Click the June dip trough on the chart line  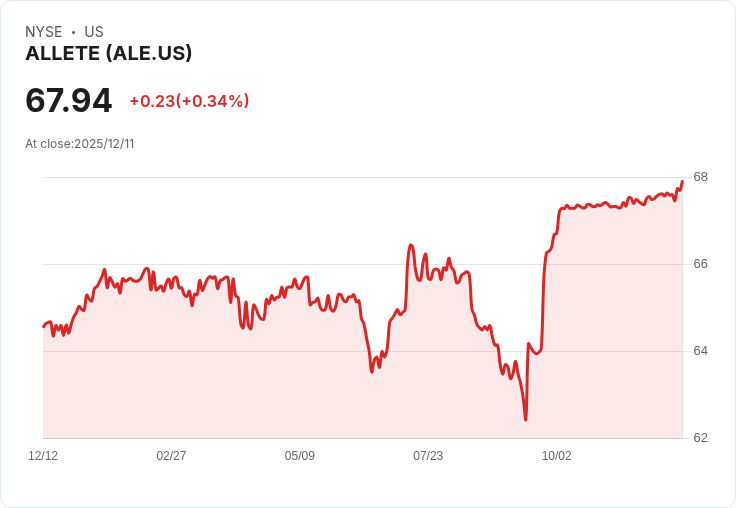coord(372,371)
